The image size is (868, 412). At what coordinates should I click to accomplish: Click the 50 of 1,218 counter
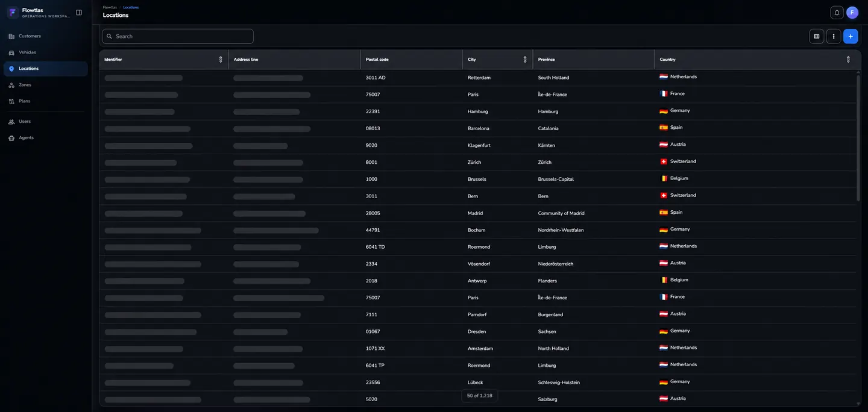click(x=480, y=396)
